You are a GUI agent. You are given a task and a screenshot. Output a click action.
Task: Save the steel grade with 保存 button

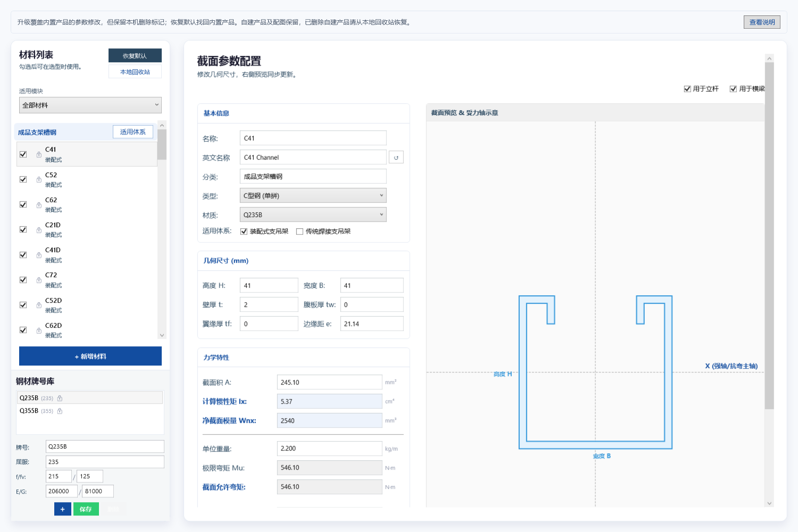86,509
